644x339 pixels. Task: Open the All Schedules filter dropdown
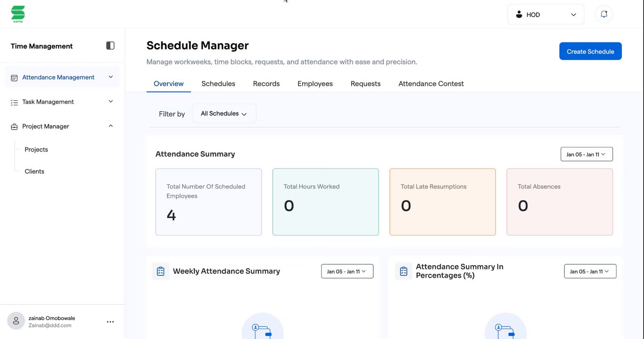tap(224, 113)
